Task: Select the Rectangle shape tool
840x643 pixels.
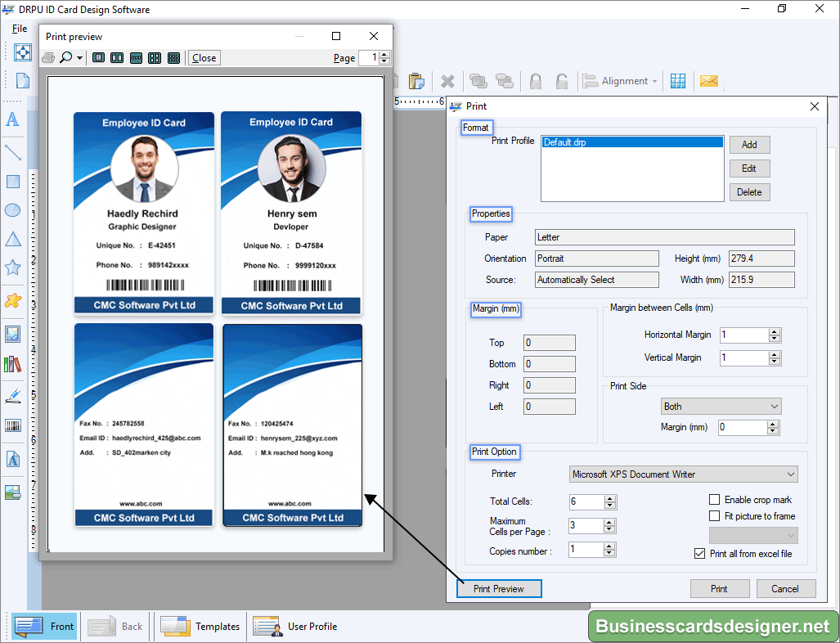Action: pyautogui.click(x=13, y=182)
